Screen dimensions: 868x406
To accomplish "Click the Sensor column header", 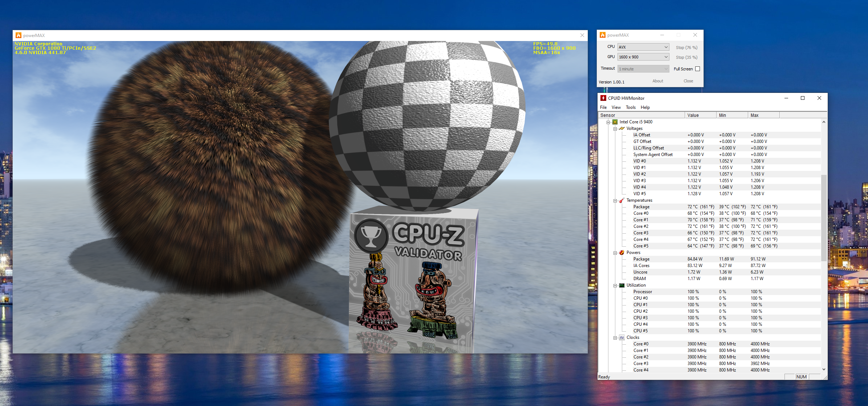I will pos(641,115).
